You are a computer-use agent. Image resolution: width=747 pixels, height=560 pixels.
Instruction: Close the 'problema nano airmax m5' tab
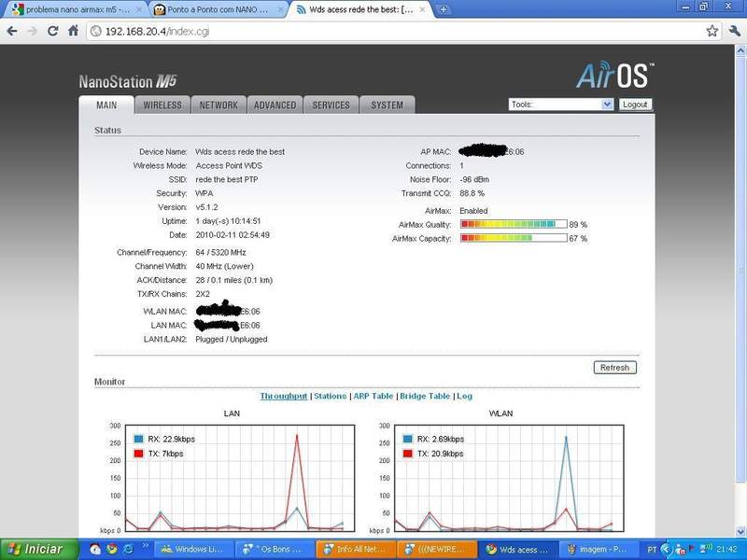pos(138,9)
